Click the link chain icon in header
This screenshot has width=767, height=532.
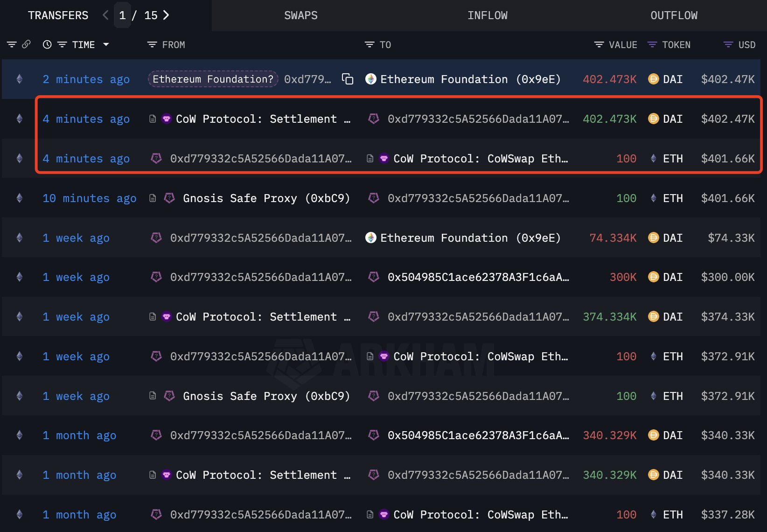click(27, 44)
